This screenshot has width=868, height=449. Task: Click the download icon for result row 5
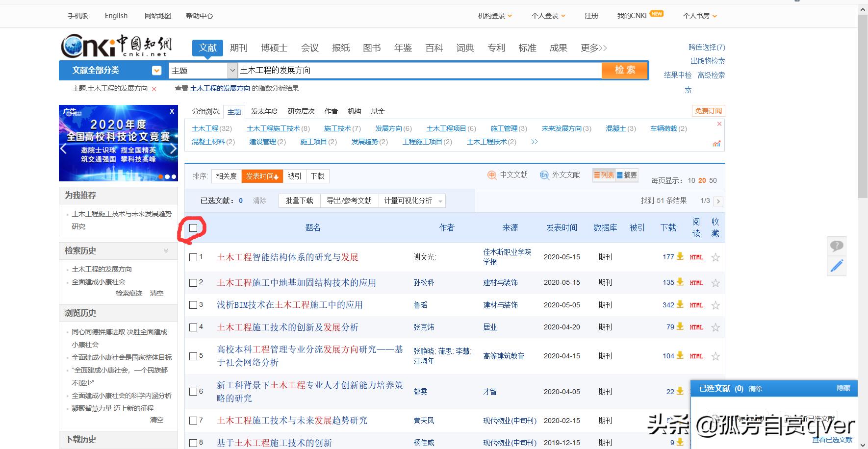[x=680, y=355]
